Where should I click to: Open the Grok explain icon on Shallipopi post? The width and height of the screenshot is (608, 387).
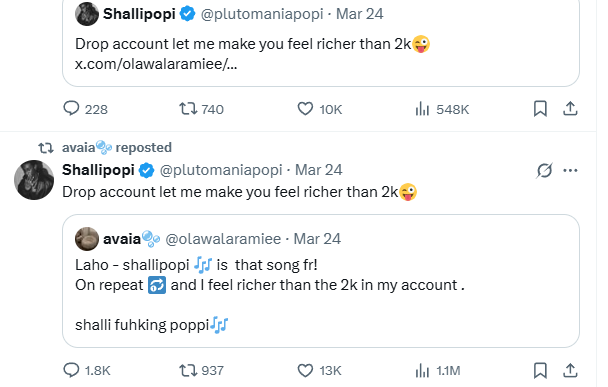pyautogui.click(x=544, y=170)
